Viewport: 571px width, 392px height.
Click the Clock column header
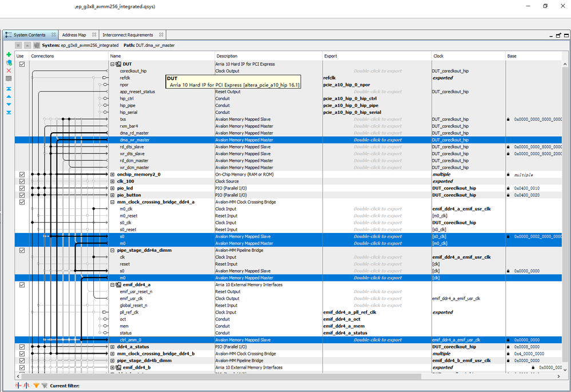point(438,56)
